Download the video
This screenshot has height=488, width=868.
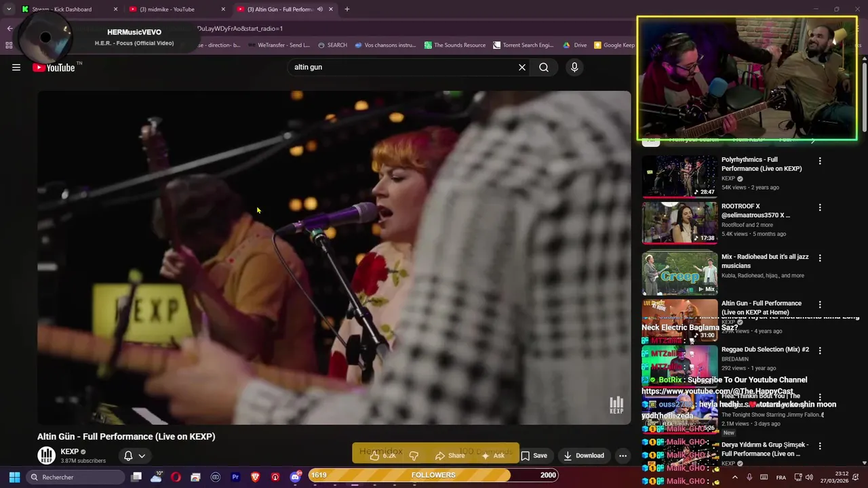584,455
